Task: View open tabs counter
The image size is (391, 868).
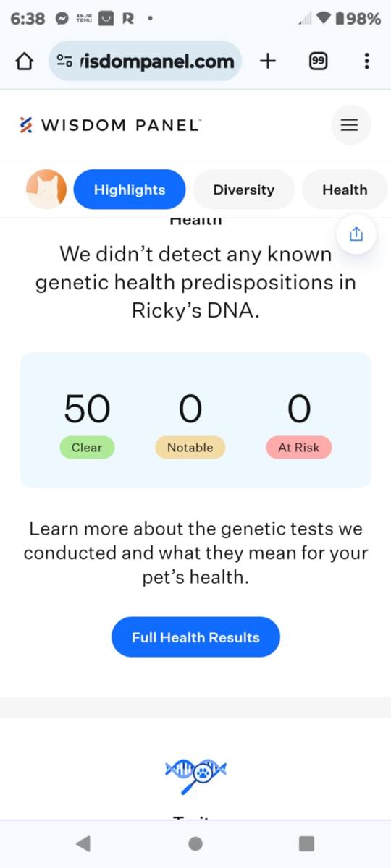Action: [x=318, y=61]
